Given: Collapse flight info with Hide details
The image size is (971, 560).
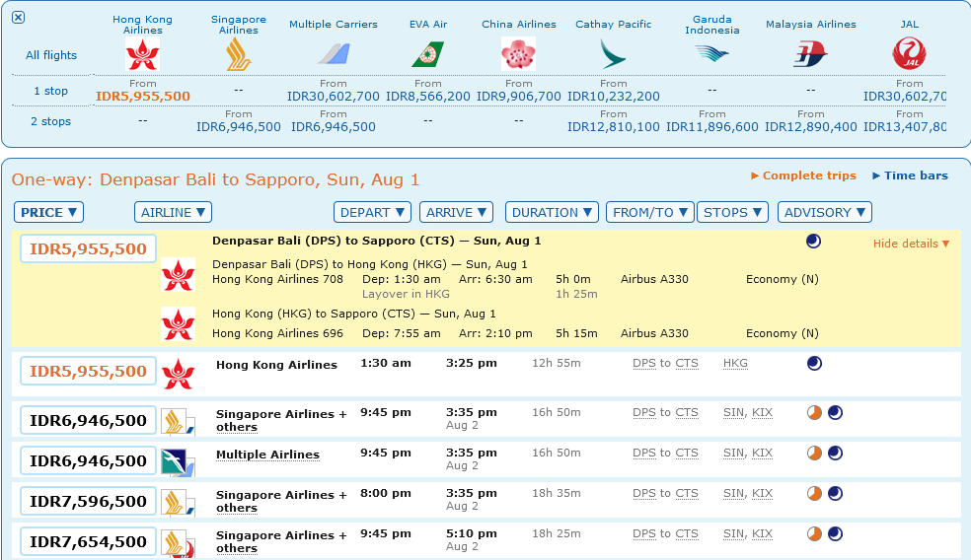Looking at the screenshot, I should [911, 244].
